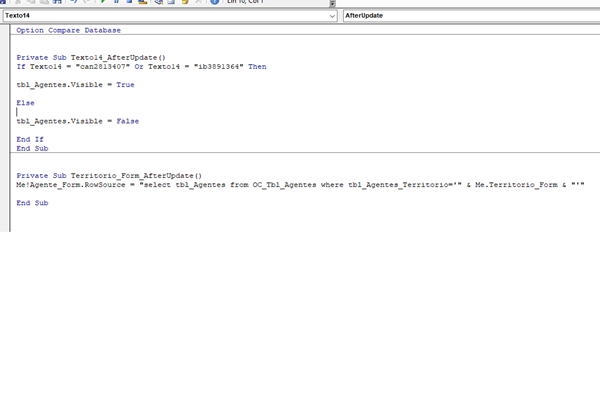Open toolbar options arrow at toolbar end
The image size is (600, 412).
[x=332, y=3]
